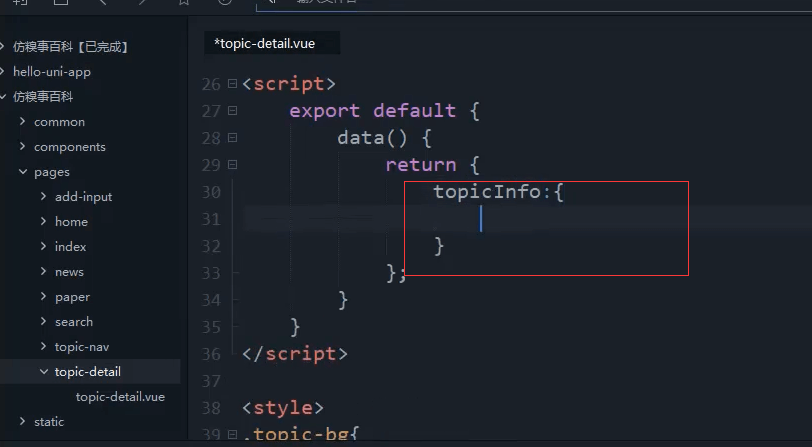
Task: Expand the add-input folder arrow
Action: click(x=44, y=196)
